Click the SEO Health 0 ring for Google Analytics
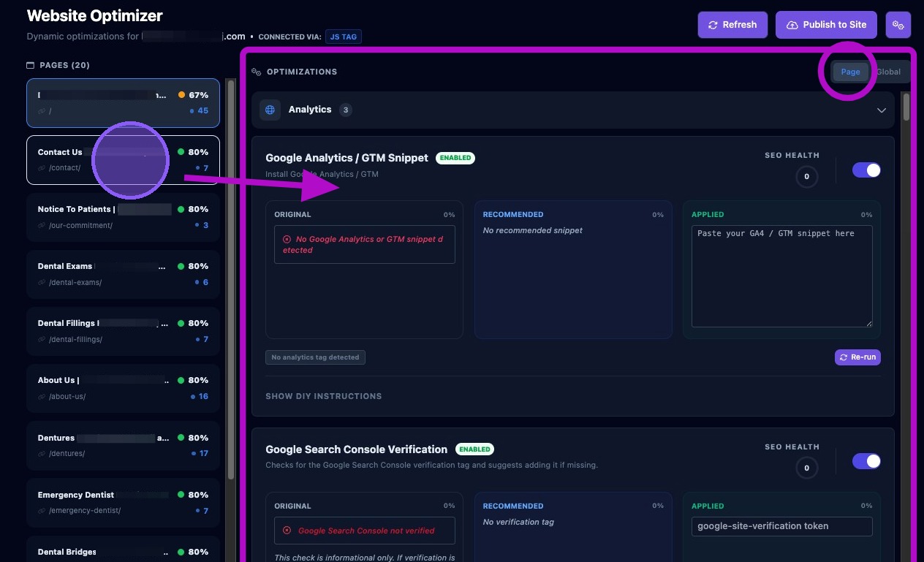The image size is (924, 562). pyautogui.click(x=806, y=176)
